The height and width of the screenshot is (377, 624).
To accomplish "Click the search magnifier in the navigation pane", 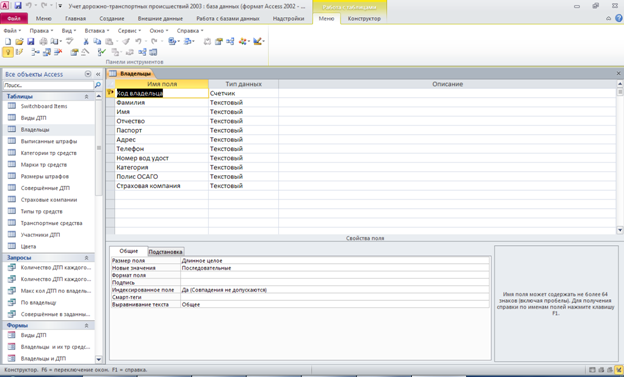I will (98, 85).
